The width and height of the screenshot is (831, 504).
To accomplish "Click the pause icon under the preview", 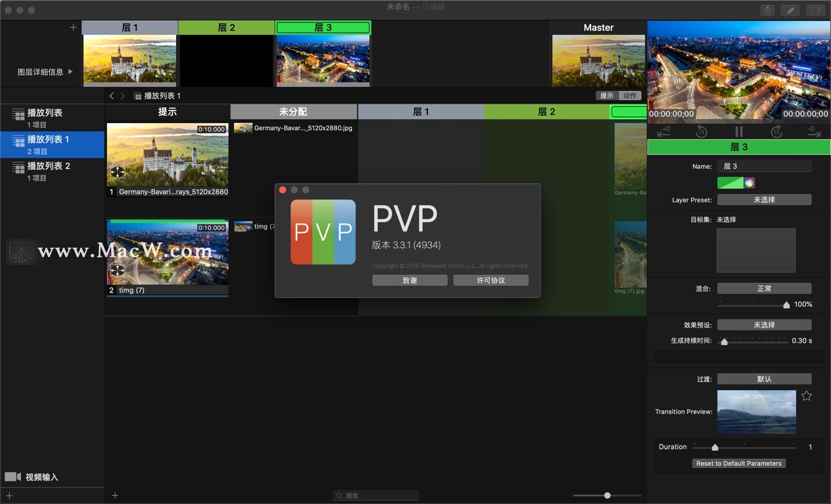I will (x=738, y=131).
